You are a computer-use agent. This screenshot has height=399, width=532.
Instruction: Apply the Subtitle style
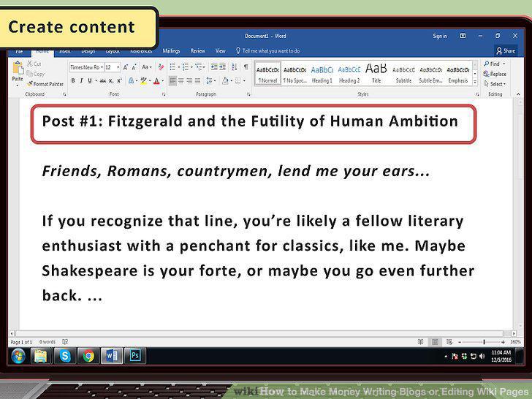tap(403, 74)
